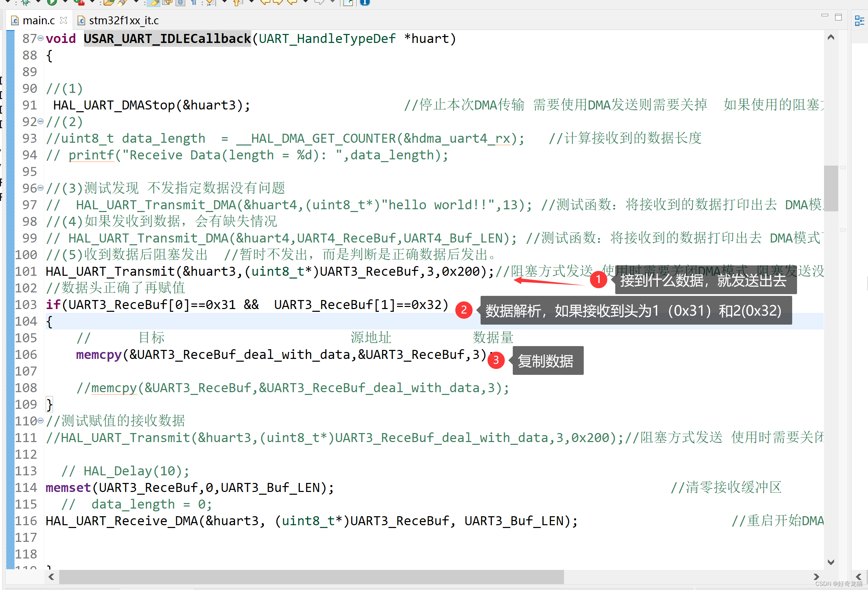
Task: Click the editor vertical scrollbar thumb
Action: (x=831, y=189)
